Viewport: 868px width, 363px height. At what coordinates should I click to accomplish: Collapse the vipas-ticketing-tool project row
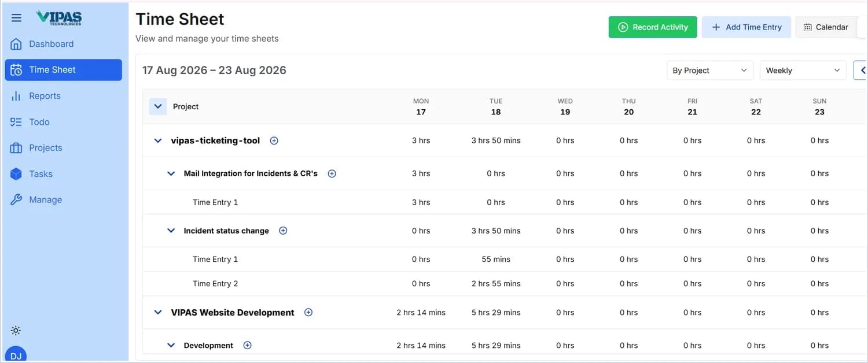(x=158, y=140)
